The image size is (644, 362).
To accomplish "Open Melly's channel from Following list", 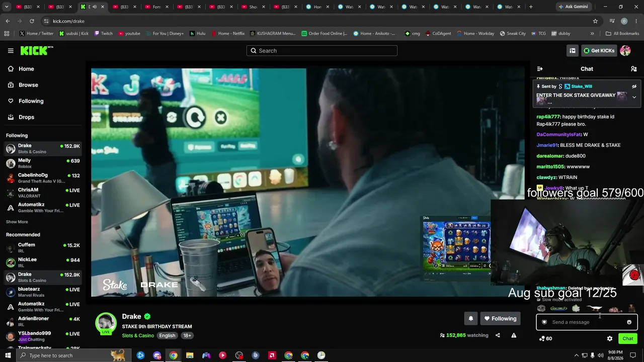I will (43, 163).
